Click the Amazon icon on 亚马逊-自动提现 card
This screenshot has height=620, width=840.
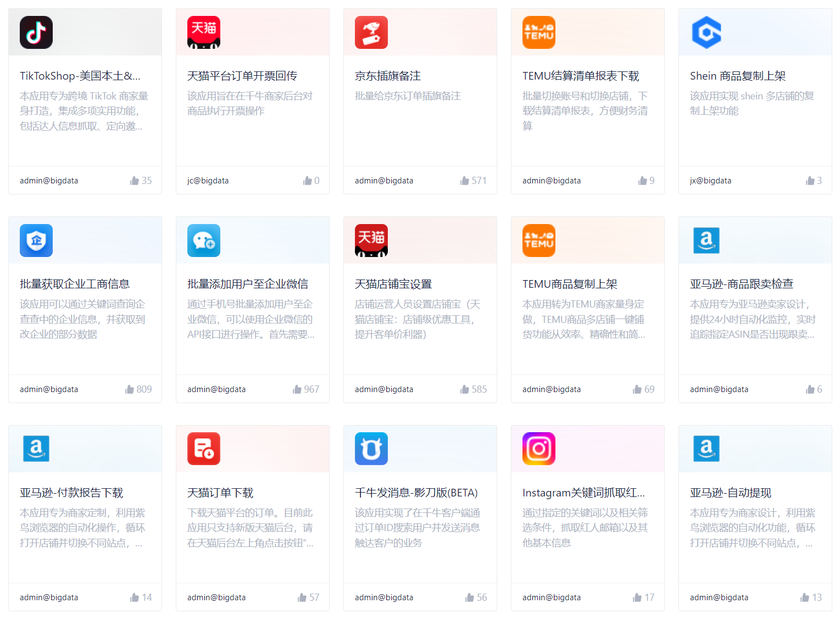click(707, 449)
